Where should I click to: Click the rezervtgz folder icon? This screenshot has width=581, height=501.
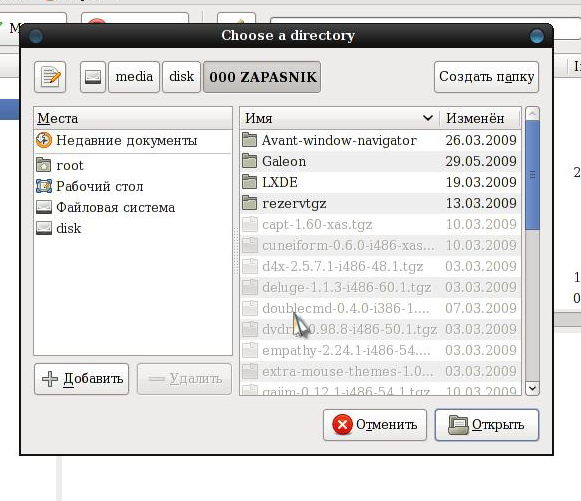click(249, 203)
